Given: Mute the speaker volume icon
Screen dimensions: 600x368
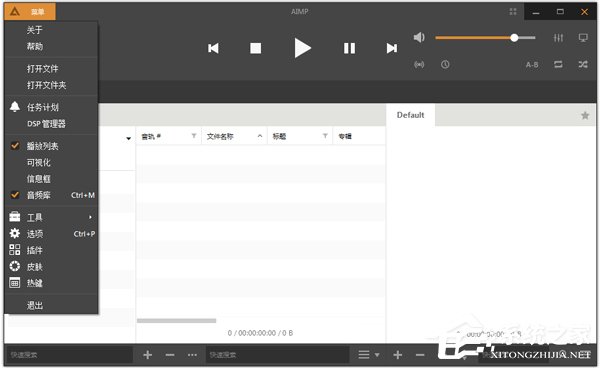Looking at the screenshot, I should [x=419, y=37].
